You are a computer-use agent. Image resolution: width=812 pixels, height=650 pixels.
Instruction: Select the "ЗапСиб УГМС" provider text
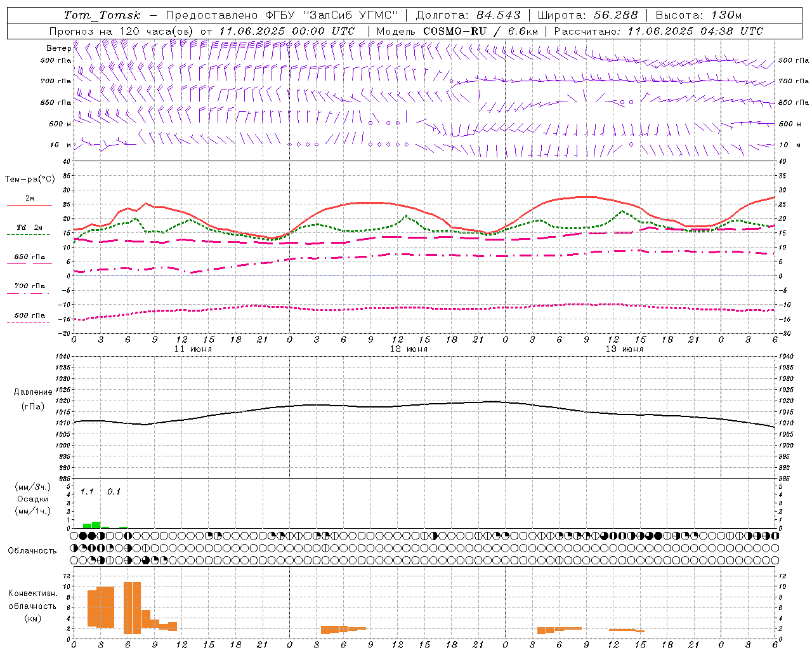tap(350, 15)
